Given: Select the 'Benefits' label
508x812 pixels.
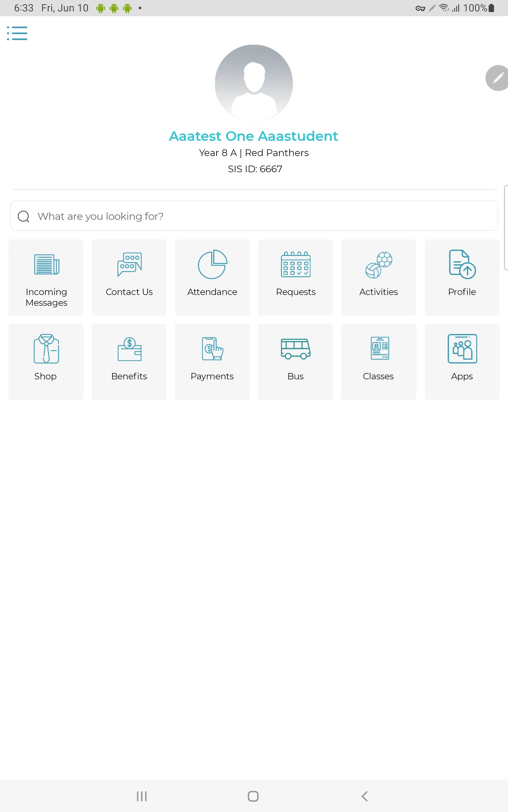Looking at the screenshot, I should 129,376.
